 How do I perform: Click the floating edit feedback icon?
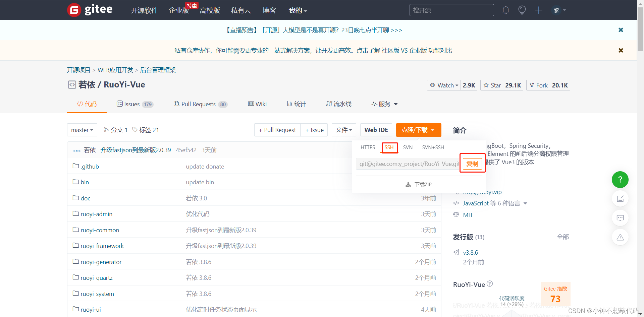tap(620, 199)
